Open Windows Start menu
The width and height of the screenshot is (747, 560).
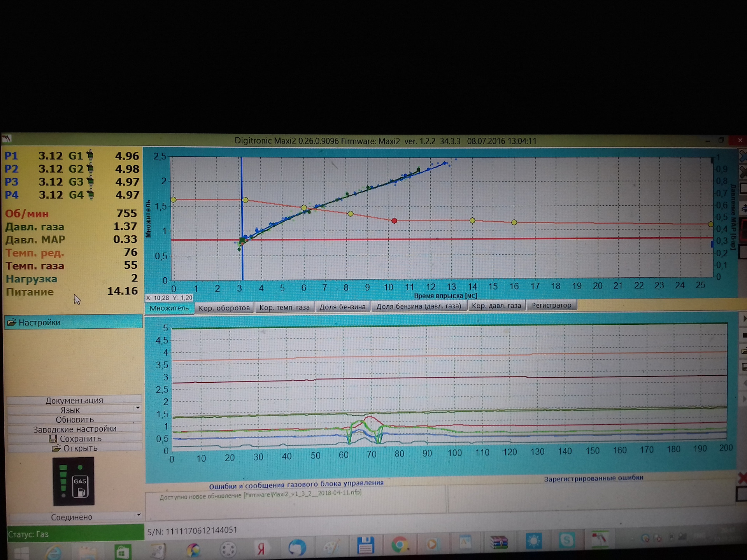(x=21, y=553)
